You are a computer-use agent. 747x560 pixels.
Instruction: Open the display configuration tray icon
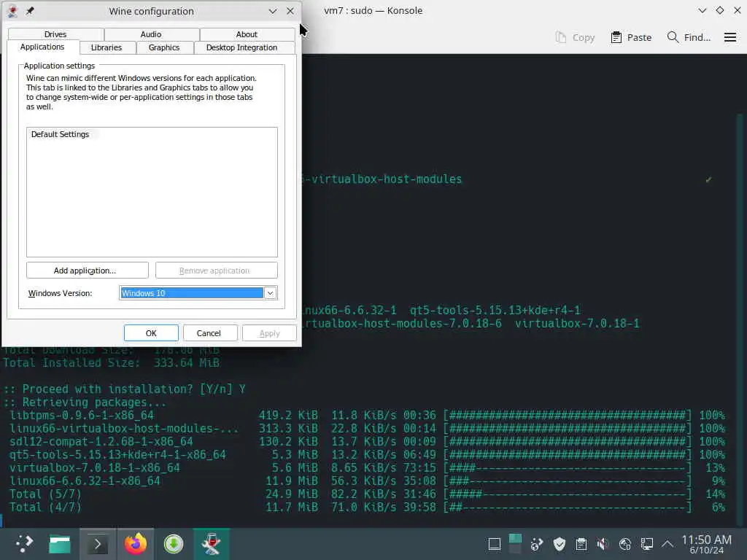(x=646, y=544)
